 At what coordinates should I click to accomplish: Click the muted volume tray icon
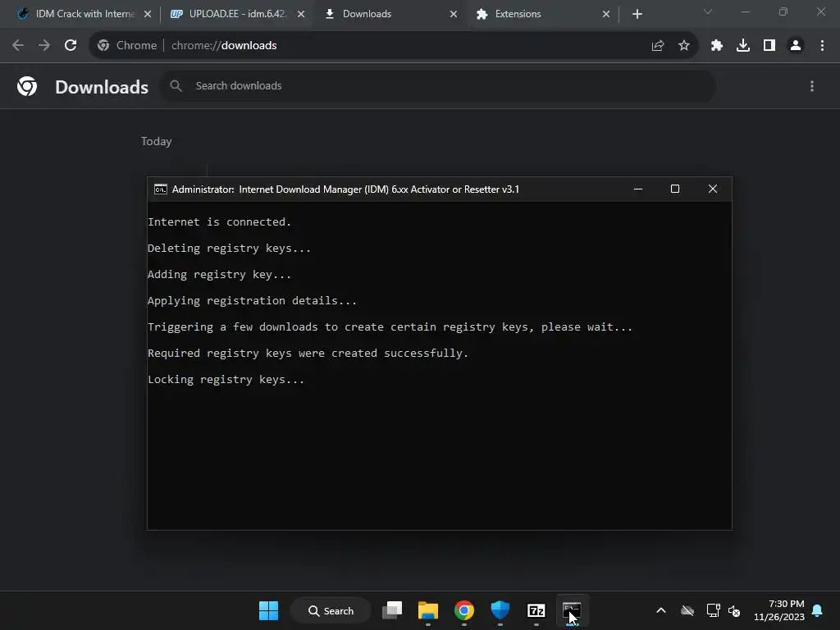(x=734, y=610)
